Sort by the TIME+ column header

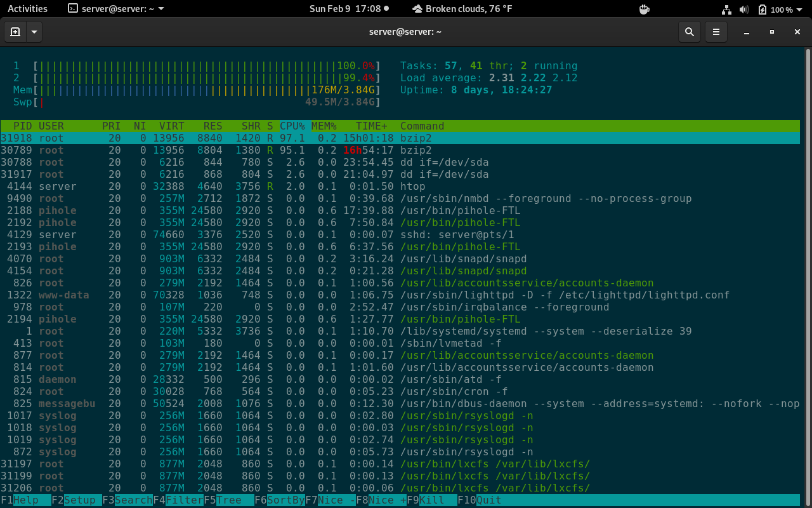pos(372,126)
